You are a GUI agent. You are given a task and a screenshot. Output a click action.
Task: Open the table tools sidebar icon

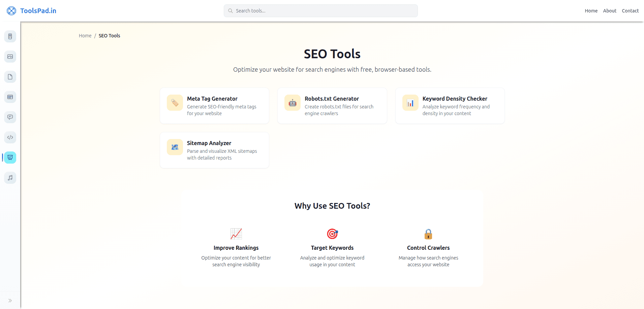[10, 97]
